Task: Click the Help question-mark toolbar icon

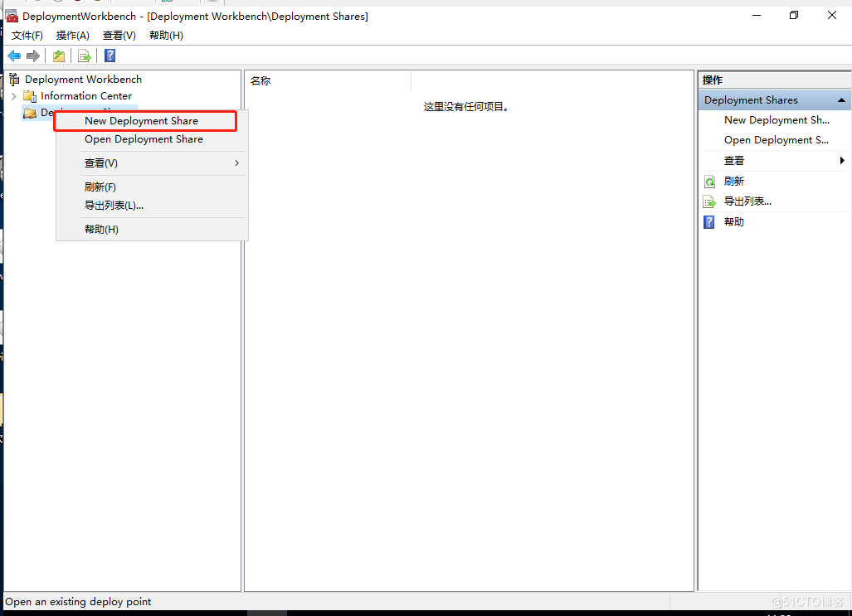Action: 110,56
